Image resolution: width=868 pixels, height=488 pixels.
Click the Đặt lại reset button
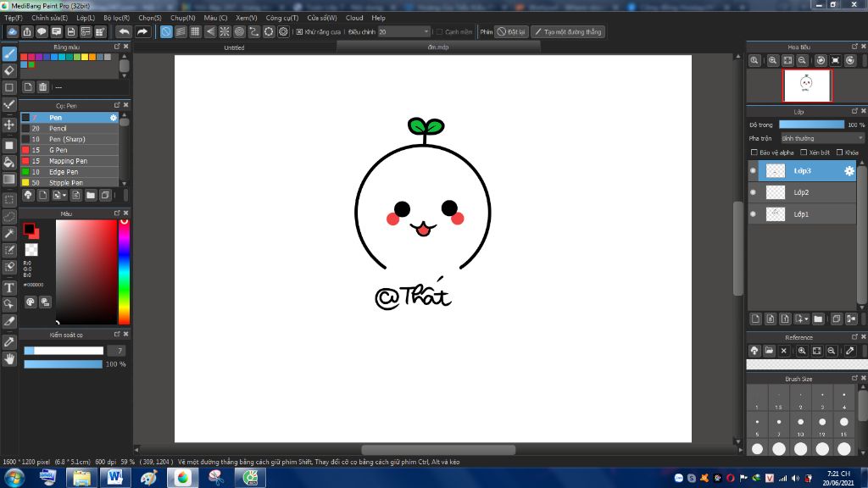click(x=511, y=32)
